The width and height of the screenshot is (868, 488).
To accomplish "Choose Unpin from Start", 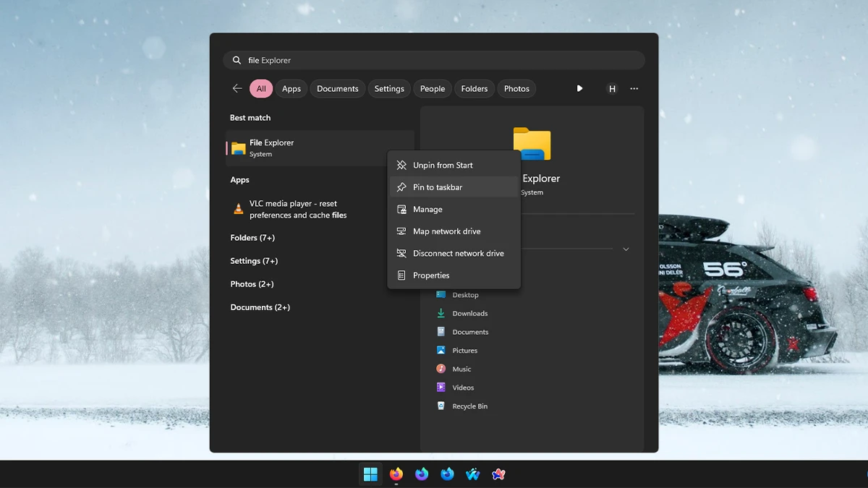I will pyautogui.click(x=454, y=166).
